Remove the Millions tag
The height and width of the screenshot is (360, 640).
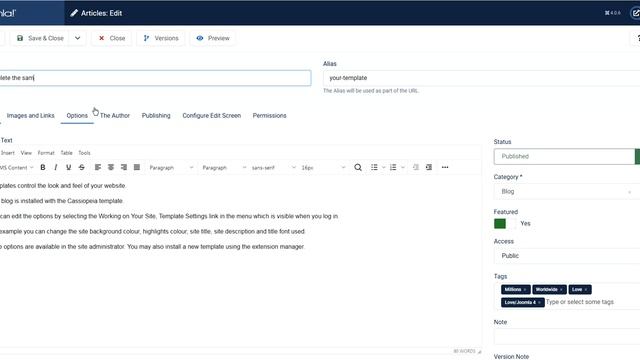[525, 289]
